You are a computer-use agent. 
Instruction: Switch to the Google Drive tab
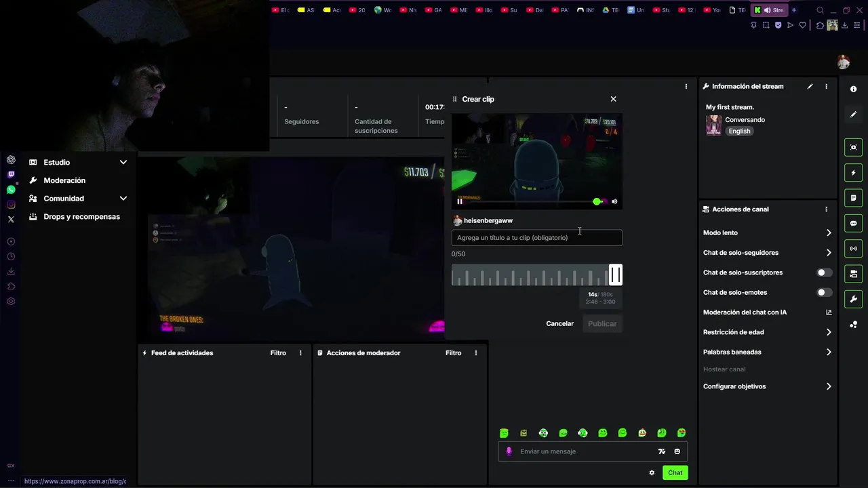[x=610, y=10]
